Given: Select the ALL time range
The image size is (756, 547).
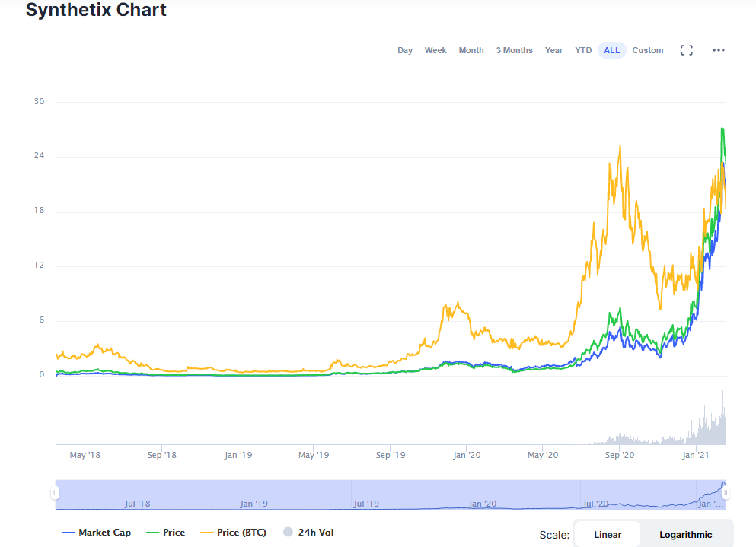Looking at the screenshot, I should pos(611,50).
